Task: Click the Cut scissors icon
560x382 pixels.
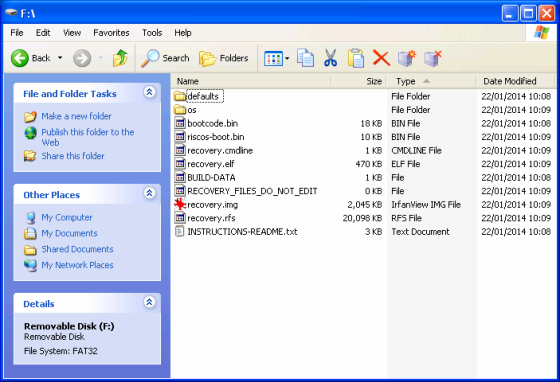Action: coord(330,58)
